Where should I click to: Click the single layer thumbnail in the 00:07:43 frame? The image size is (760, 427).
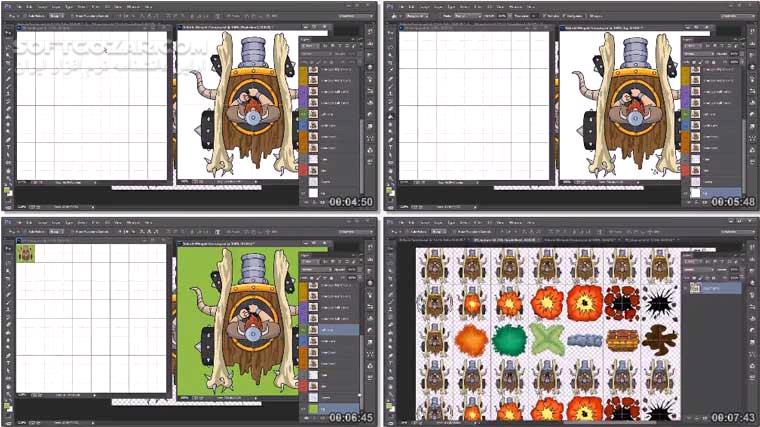(x=697, y=288)
